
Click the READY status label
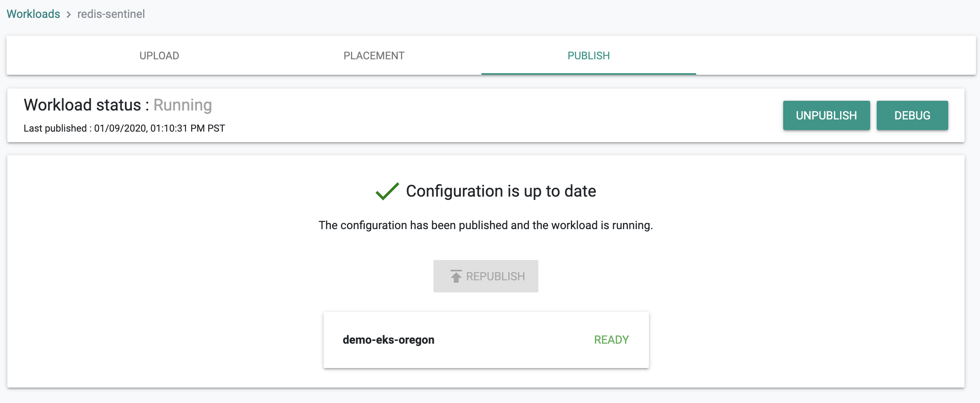[612, 340]
